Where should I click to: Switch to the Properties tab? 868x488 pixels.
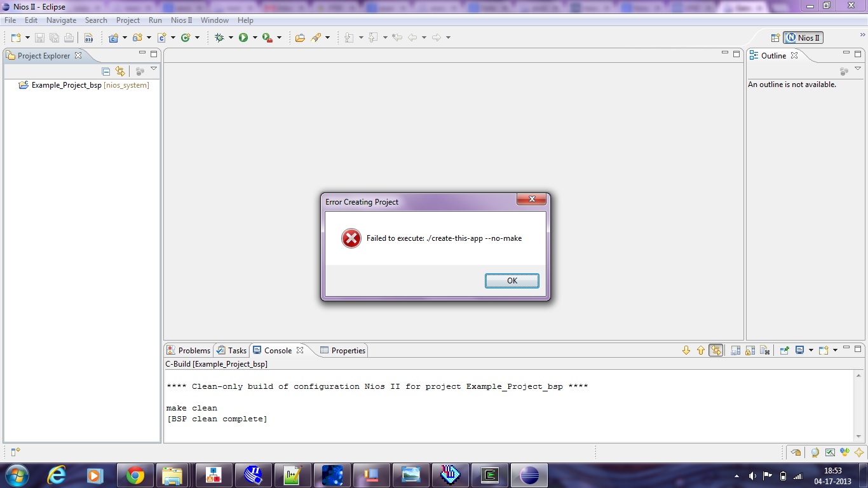(343, 350)
